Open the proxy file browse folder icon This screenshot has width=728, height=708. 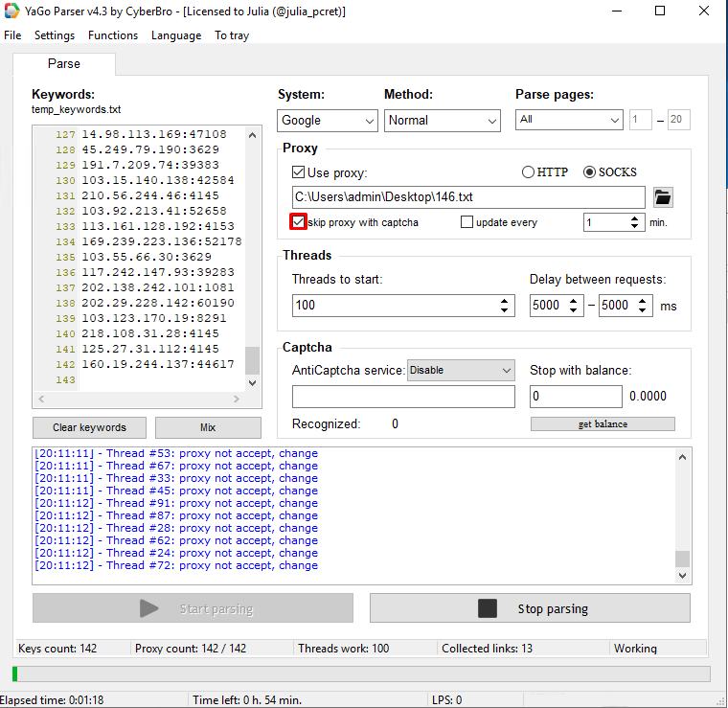(x=663, y=197)
